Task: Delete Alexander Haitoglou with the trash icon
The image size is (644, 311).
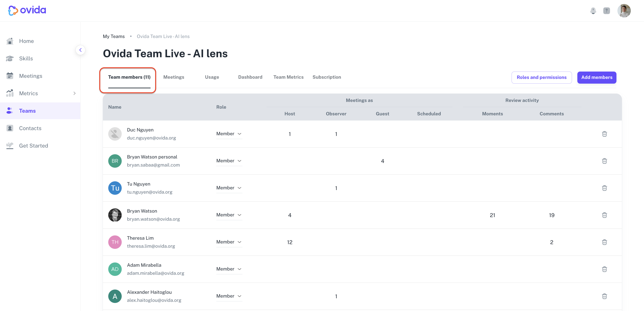Action: point(604,296)
